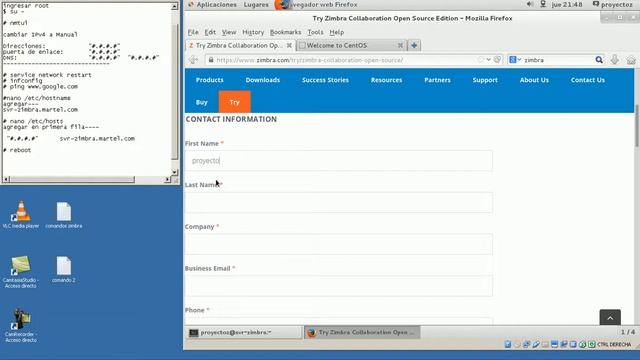The image size is (640, 360).
Task: Select the Try Zimbra Firefox taskbar item
Action: [x=362, y=332]
